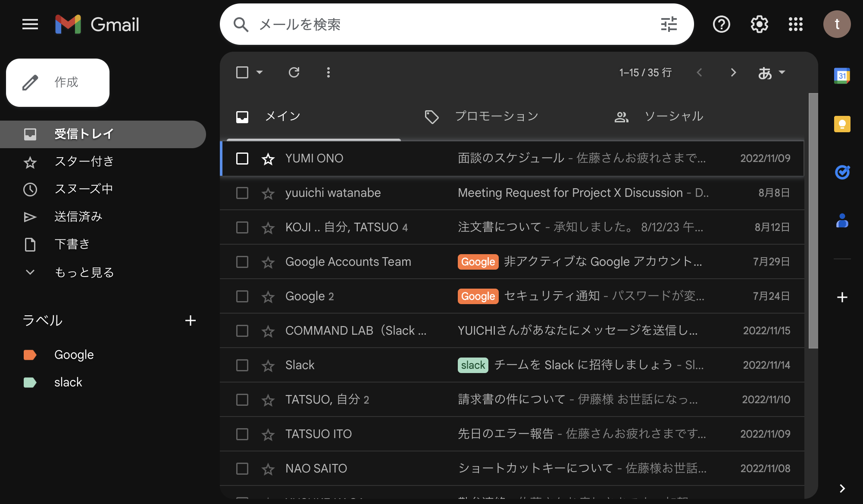Open the Gmail help menu
The height and width of the screenshot is (504, 863).
click(x=721, y=24)
